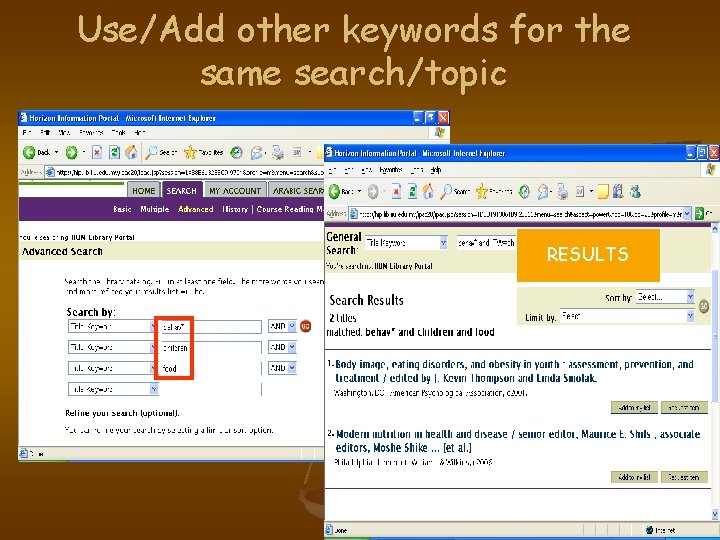Click Edit page icon in Results window
Screen dimensions: 720x540
click(580, 191)
